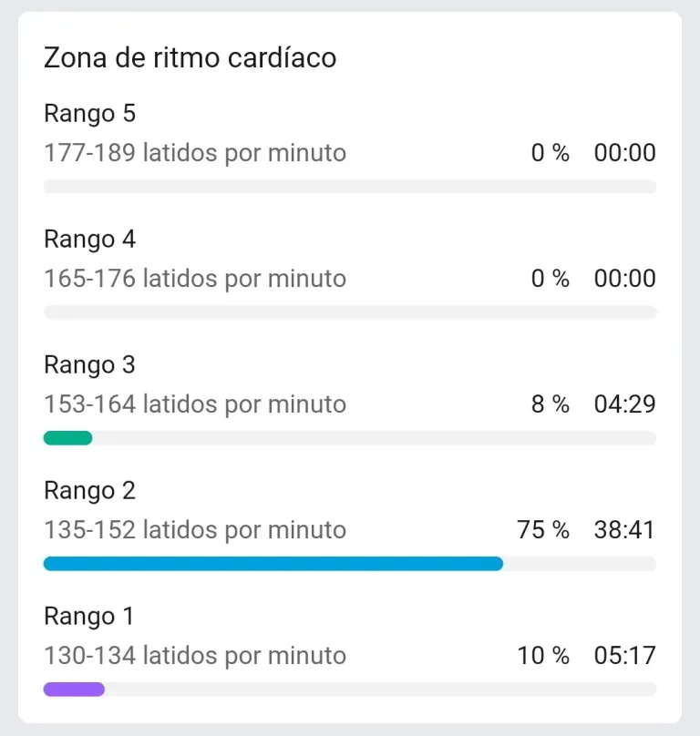Click the purple Rango 1 progress bar
The height and width of the screenshot is (736, 700).
tap(74, 690)
